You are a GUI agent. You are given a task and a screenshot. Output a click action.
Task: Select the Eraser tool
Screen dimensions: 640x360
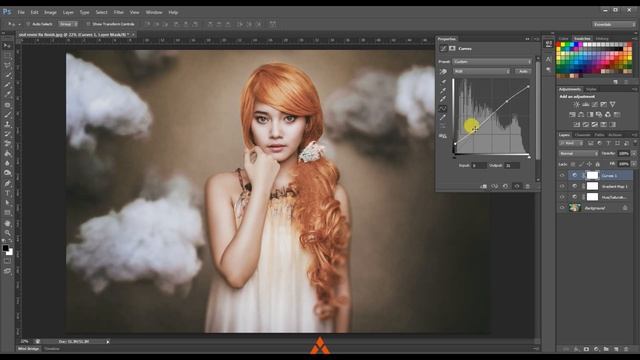(x=7, y=144)
